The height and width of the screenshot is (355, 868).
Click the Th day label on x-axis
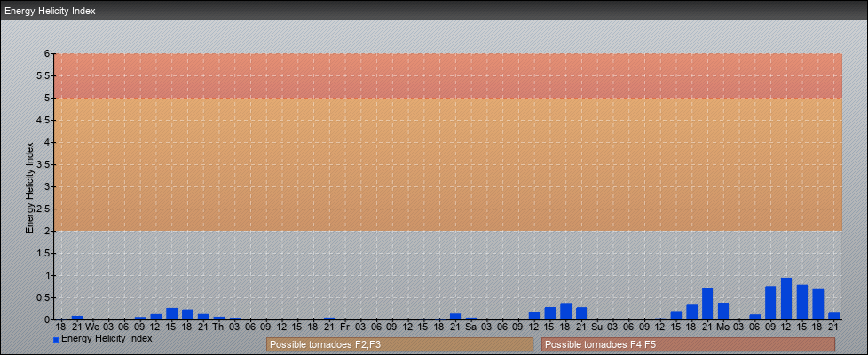pyautogui.click(x=218, y=327)
